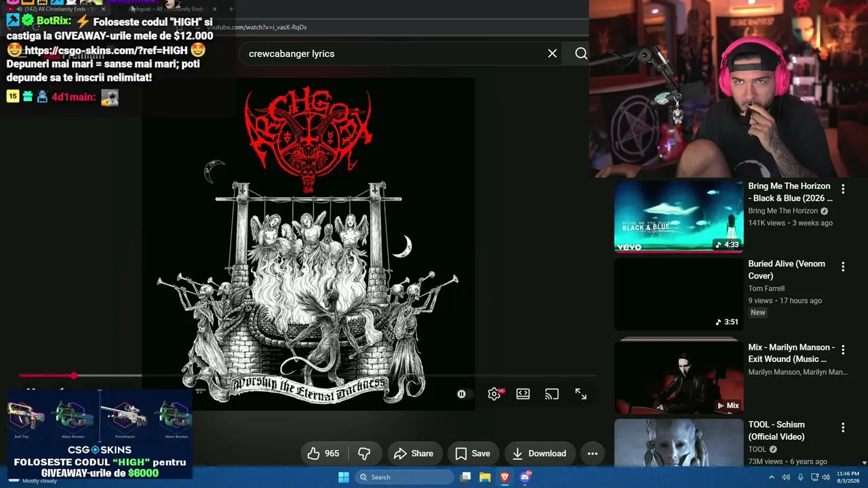The height and width of the screenshot is (488, 868).
Task: Click the streamer webcam overlay
Action: [728, 89]
